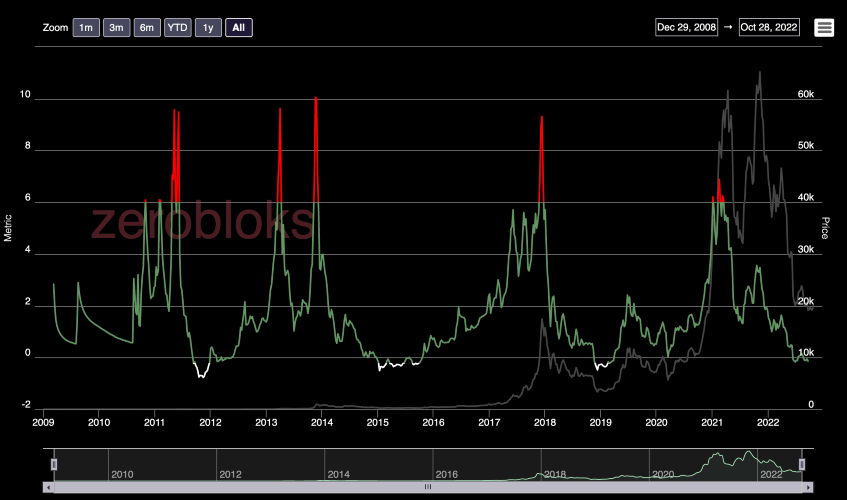Click the 60k price axis label
Screen dimensions: 847x500
point(805,94)
